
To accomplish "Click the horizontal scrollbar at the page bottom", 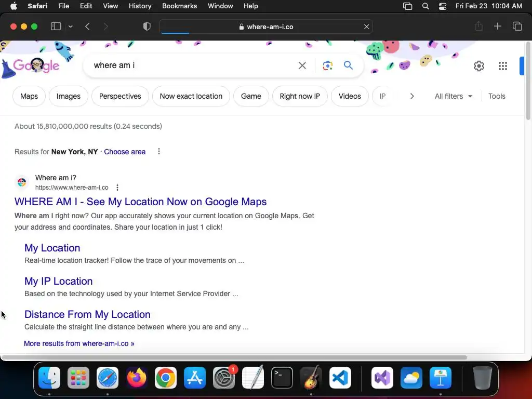I will [234, 357].
